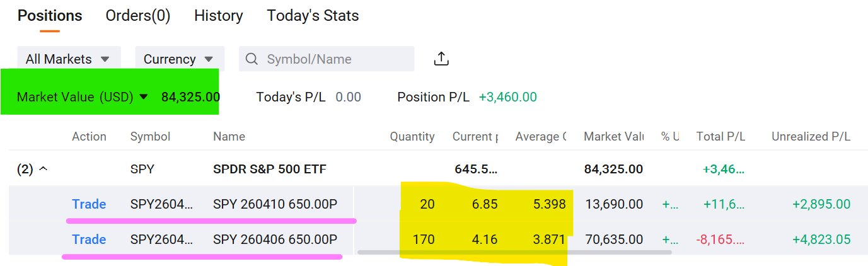Click the search magnifier icon

252,59
